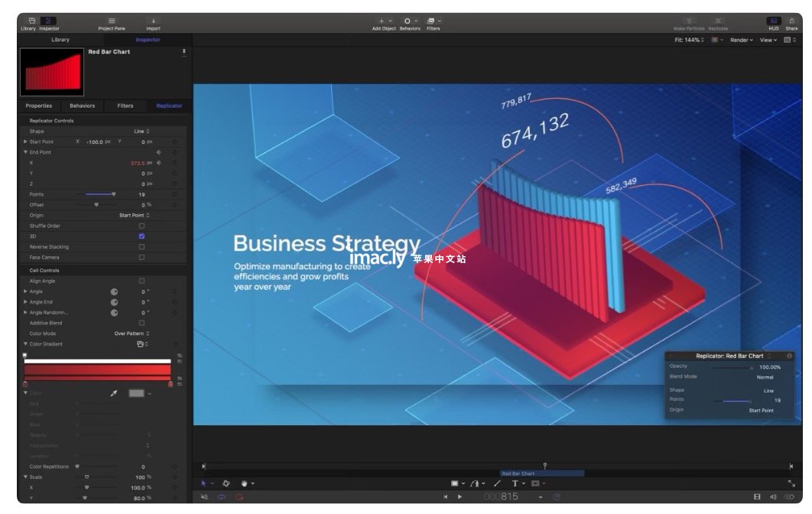The width and height of the screenshot is (812, 514).
Task: Collapse the End Point disclosure triangle
Action: click(x=25, y=152)
